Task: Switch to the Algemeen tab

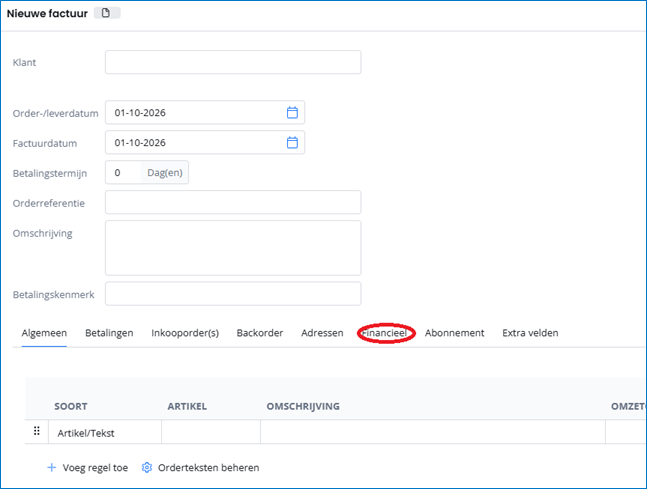Action: 44,333
